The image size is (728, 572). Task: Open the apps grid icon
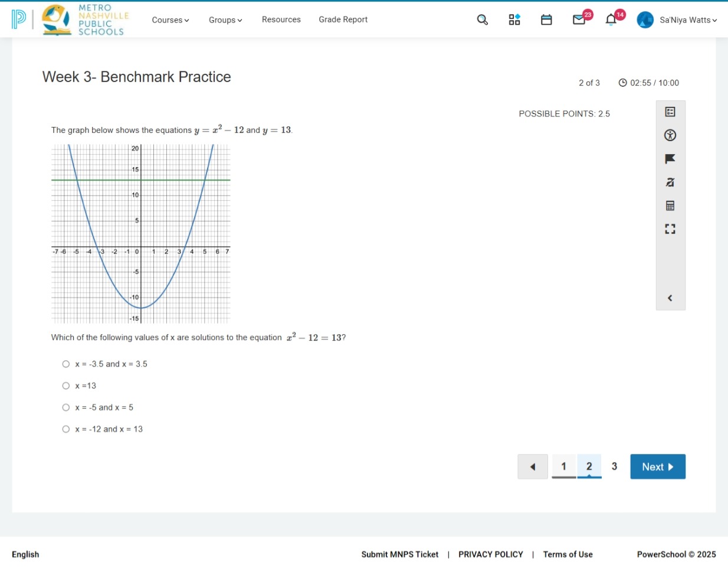(514, 20)
